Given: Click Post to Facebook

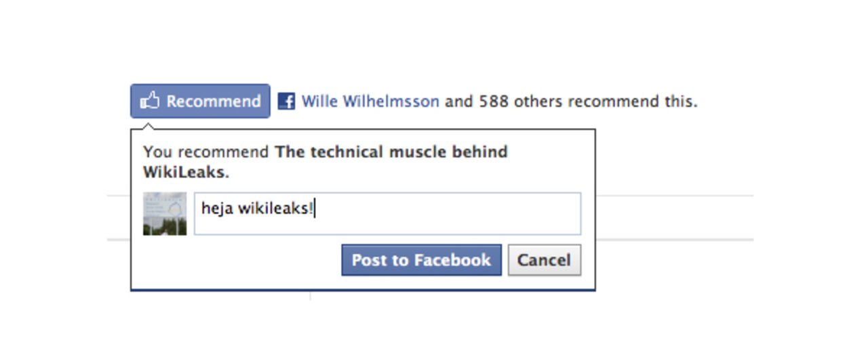Looking at the screenshot, I should point(421,260).
